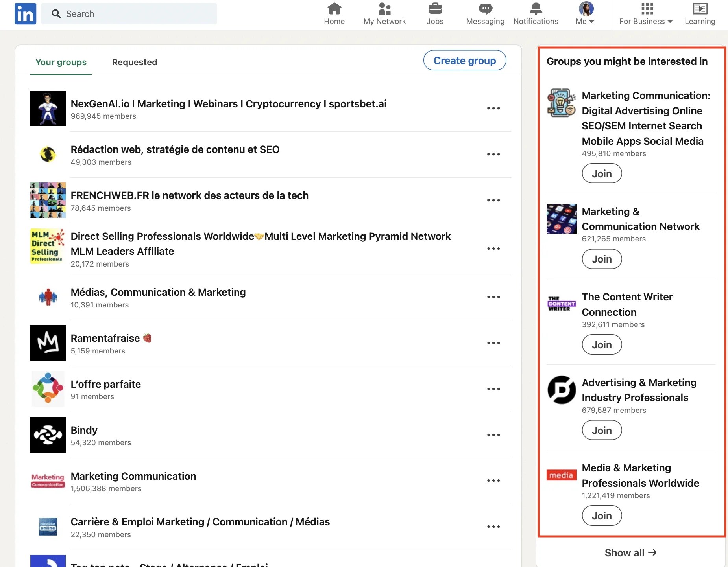The width and height of the screenshot is (728, 567).
Task: Open NexGenAI.io group thumbnail
Action: pos(48,108)
